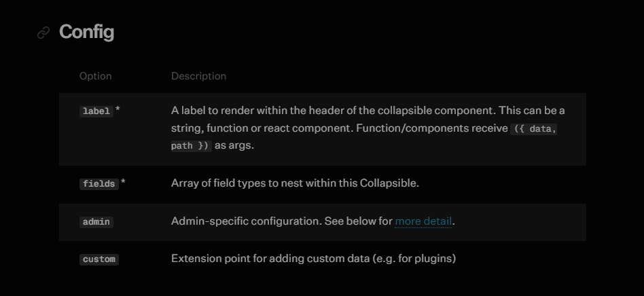The width and height of the screenshot is (644, 296).
Task: Click the "string, function or react component" text
Action: [x=258, y=128]
